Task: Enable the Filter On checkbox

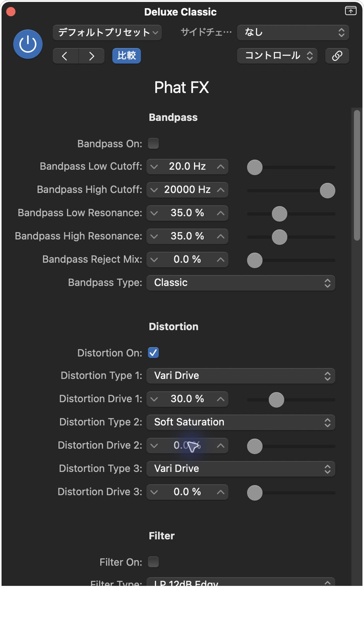Action: [153, 562]
